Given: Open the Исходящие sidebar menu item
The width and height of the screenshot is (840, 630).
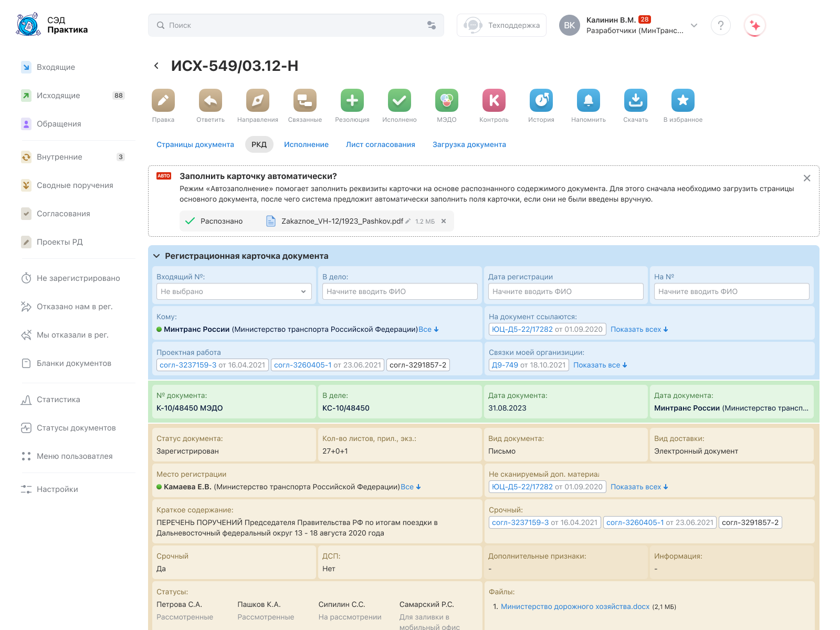Looking at the screenshot, I should coord(58,96).
